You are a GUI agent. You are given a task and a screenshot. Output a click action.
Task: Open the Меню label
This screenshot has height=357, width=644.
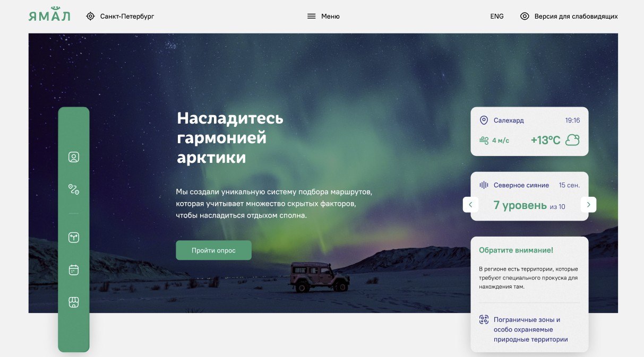[x=330, y=16]
